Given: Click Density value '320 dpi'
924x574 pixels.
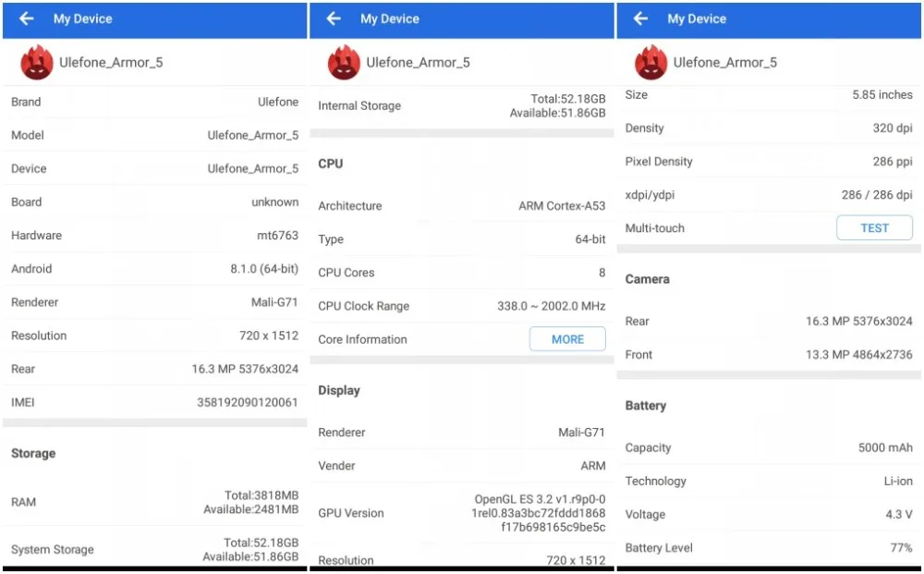Looking at the screenshot, I should 893,128.
